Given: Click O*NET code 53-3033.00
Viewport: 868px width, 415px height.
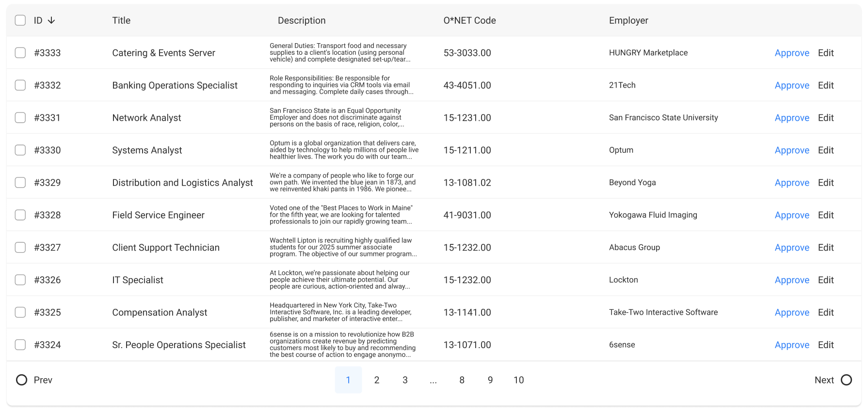Looking at the screenshot, I should coord(467,53).
